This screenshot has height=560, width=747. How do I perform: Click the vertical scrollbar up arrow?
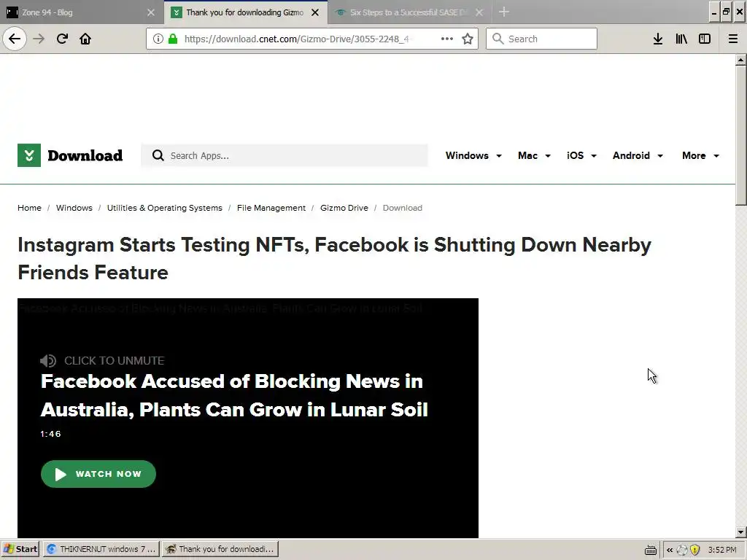[x=740, y=60]
